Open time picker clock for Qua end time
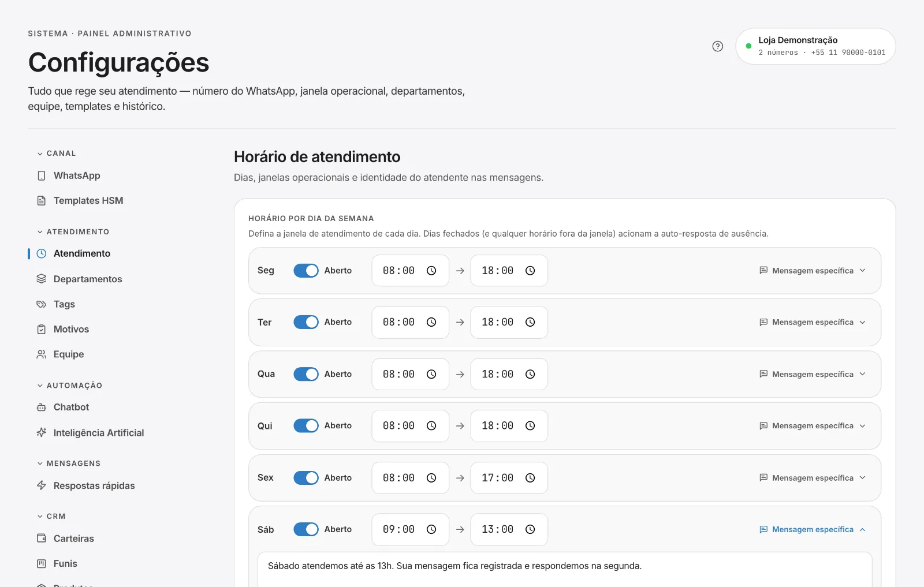924x587 pixels. tap(530, 374)
